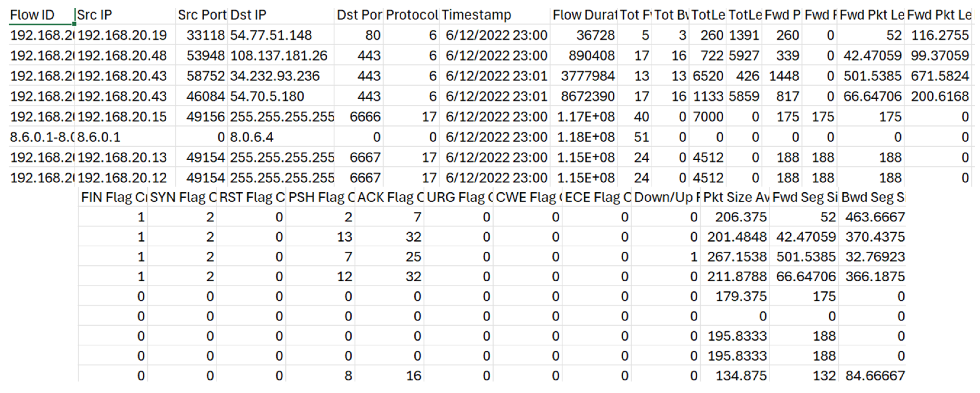980x393 pixels.
Task: Click Bwd Seg value 84.66667
Action: (x=872, y=376)
